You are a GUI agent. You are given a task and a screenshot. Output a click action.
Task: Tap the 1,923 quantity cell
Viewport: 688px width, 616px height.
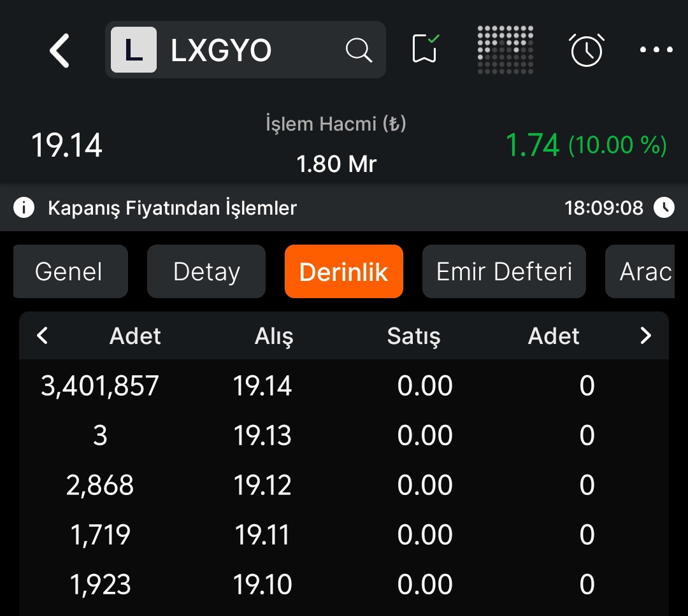coord(100,584)
